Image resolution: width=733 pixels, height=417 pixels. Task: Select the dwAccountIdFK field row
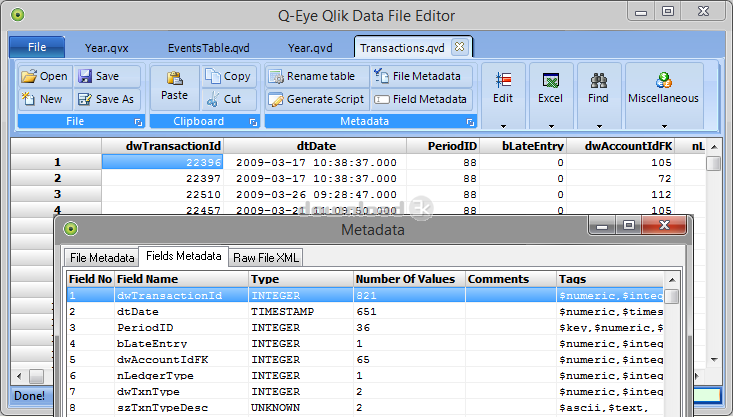(x=365, y=359)
